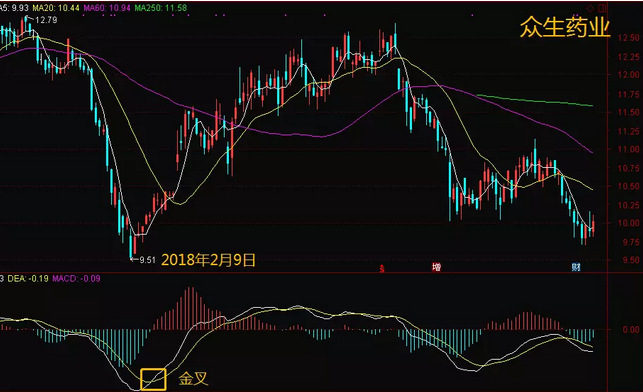Click the DEA value label
The width and height of the screenshot is (643, 392).
click(28, 278)
